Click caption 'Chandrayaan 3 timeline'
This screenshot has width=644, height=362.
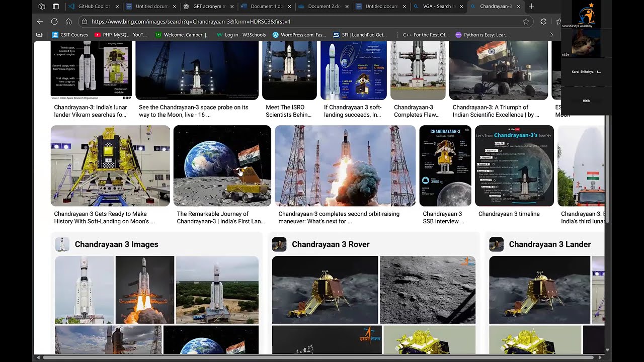[509, 214]
